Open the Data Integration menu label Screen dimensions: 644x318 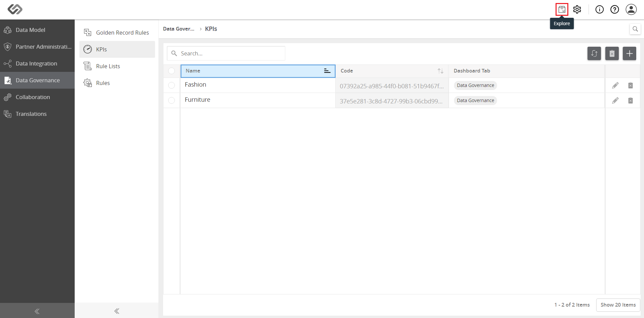coord(36,63)
